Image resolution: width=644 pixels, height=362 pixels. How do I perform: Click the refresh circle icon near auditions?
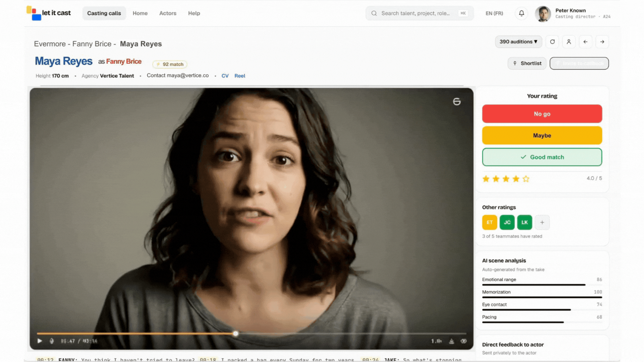[552, 42]
